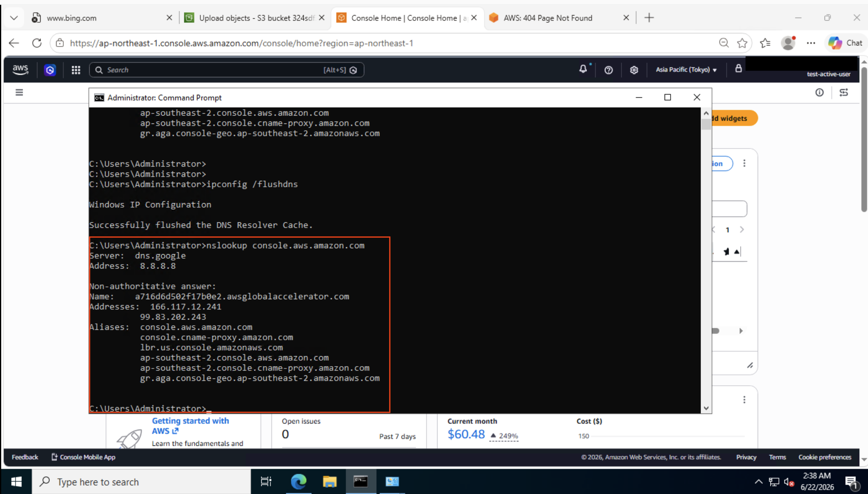Click the AWS notifications bell icon

(x=583, y=69)
